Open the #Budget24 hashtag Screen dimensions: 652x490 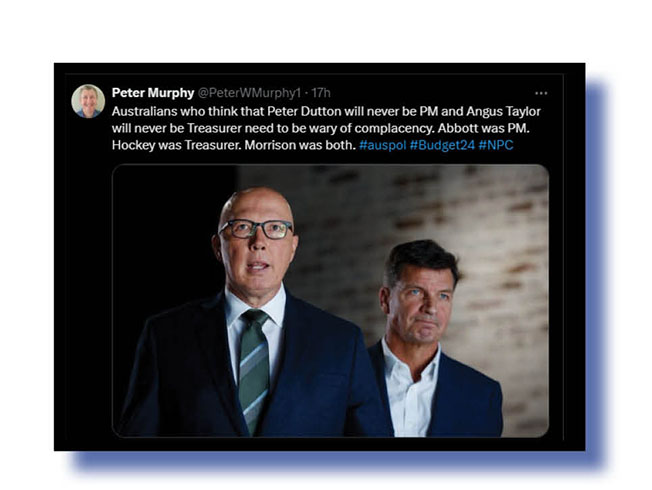tap(442, 145)
